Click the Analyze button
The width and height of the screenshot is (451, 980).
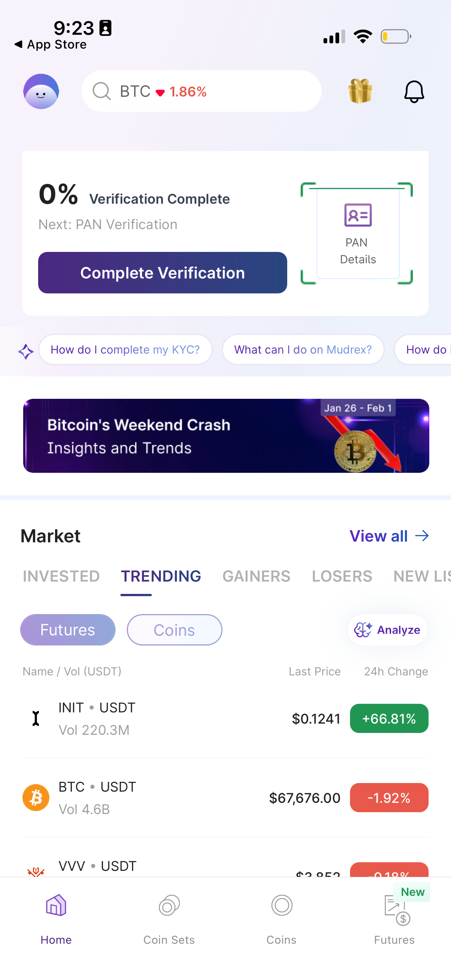[387, 630]
